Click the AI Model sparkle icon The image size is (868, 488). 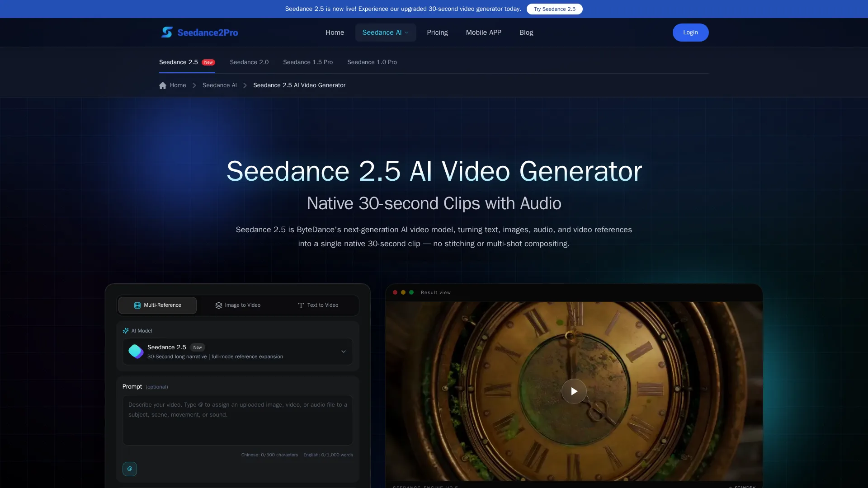[126, 331]
